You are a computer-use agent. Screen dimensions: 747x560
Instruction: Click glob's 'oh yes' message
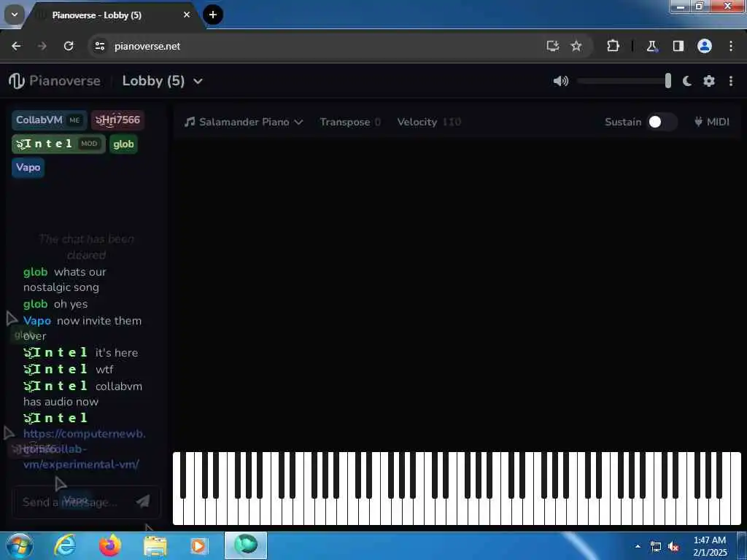click(x=71, y=304)
